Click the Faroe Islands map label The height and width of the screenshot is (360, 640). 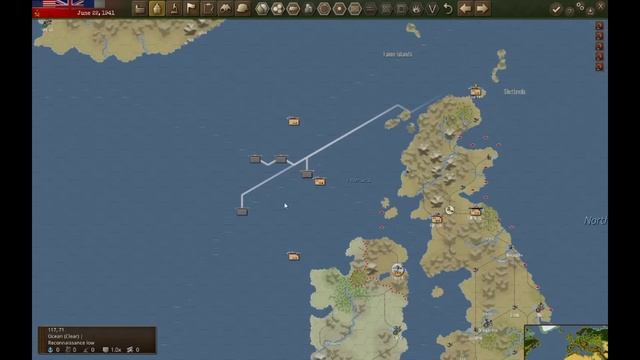pyautogui.click(x=398, y=54)
